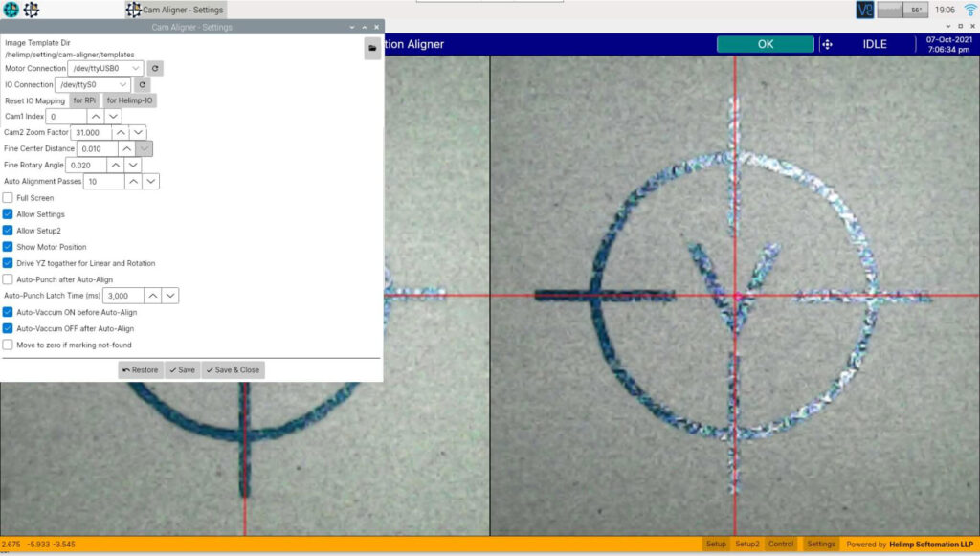Switch to the Setup2 tab
The width and height of the screenshot is (980, 556).
point(746,544)
